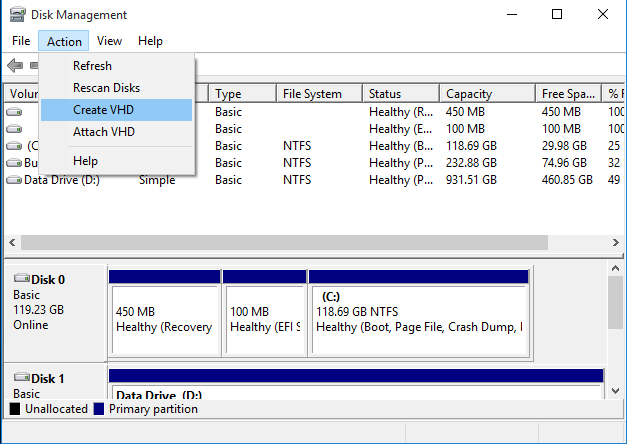Click the 931.51 GB capacity cell
The height and width of the screenshot is (444, 627).
click(471, 180)
